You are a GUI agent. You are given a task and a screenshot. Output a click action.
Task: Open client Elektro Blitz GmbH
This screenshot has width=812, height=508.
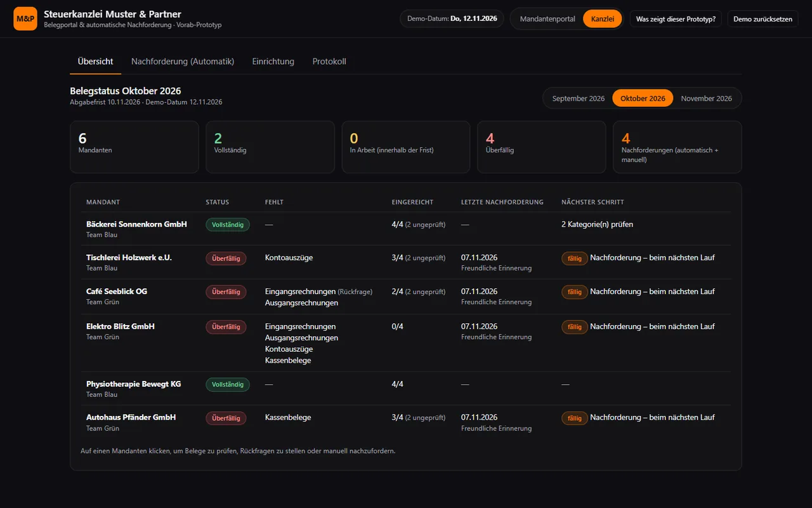coord(406,343)
